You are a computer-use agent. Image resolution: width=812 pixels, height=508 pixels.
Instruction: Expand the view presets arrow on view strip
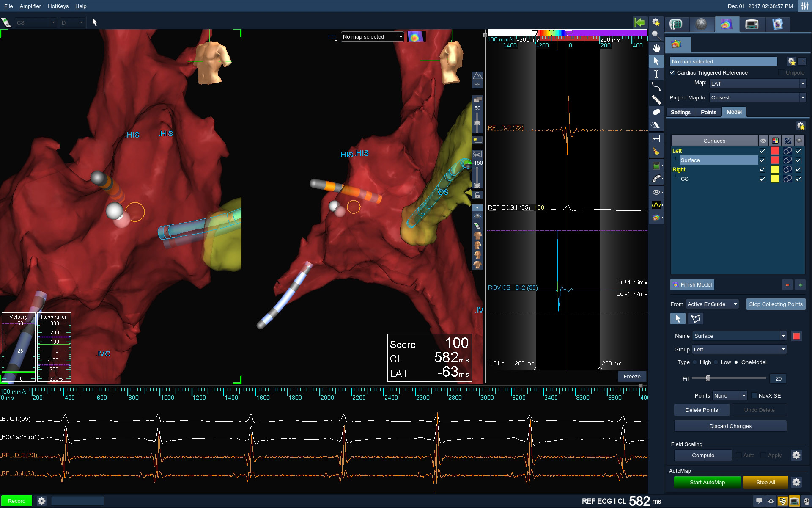tap(477, 208)
